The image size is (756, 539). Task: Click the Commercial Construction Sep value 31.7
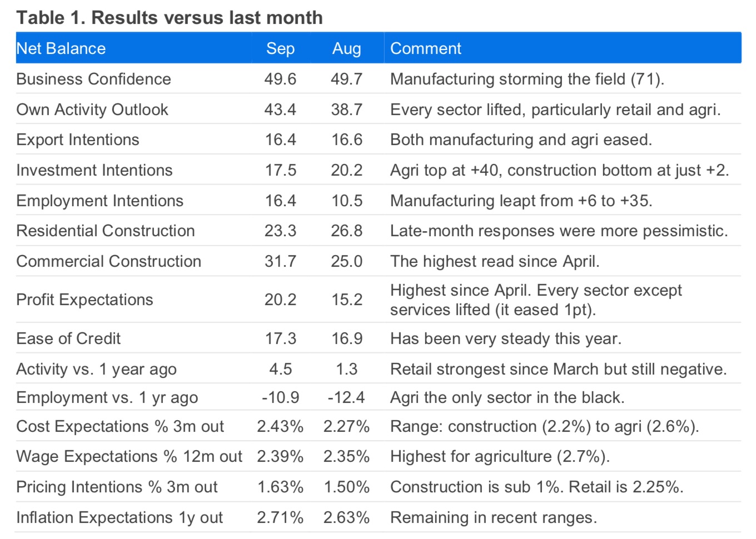(280, 261)
